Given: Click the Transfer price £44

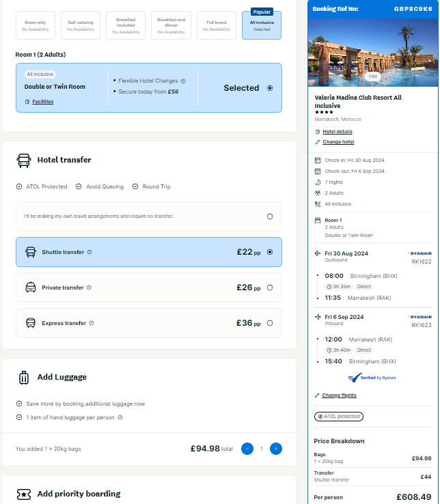Looking at the screenshot, I should point(426,477).
